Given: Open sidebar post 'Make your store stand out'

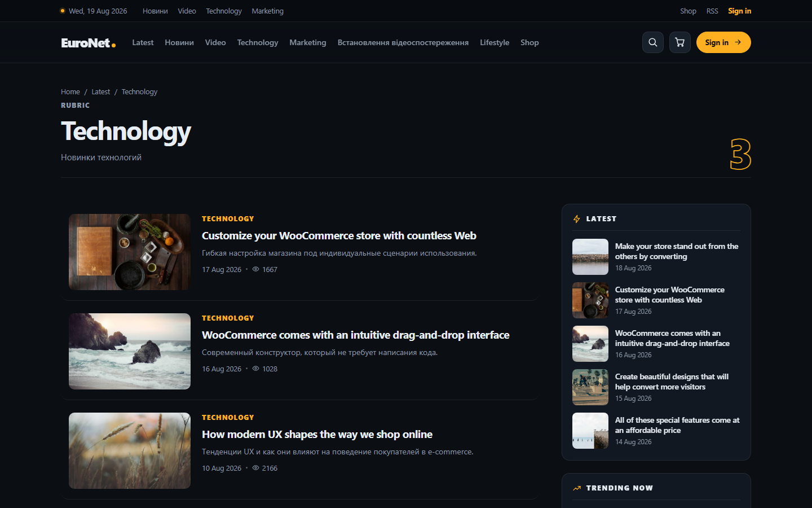Looking at the screenshot, I should click(677, 251).
